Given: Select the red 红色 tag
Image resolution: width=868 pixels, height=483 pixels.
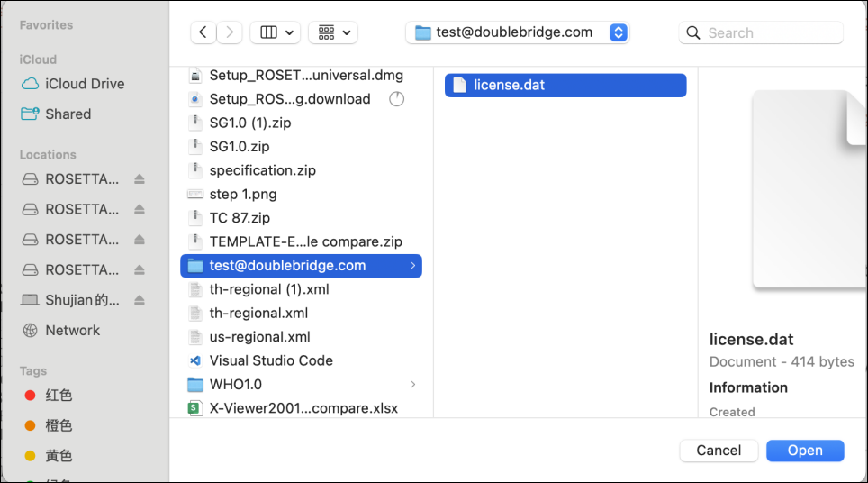Looking at the screenshot, I should tap(59, 396).
